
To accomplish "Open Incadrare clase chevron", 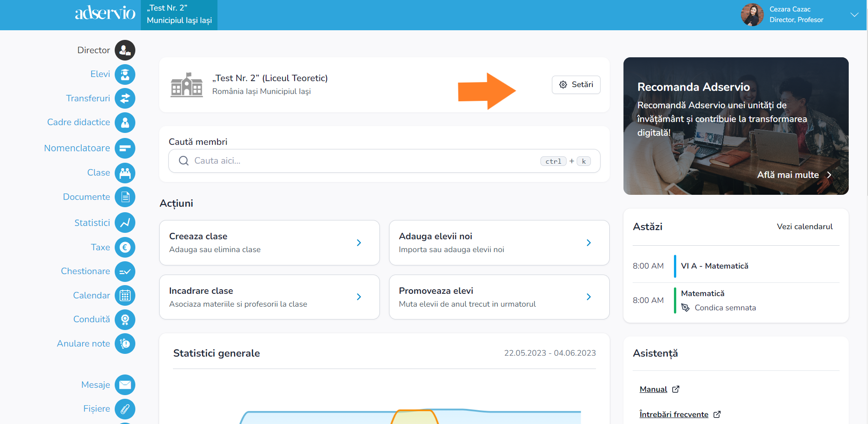I will 359,297.
